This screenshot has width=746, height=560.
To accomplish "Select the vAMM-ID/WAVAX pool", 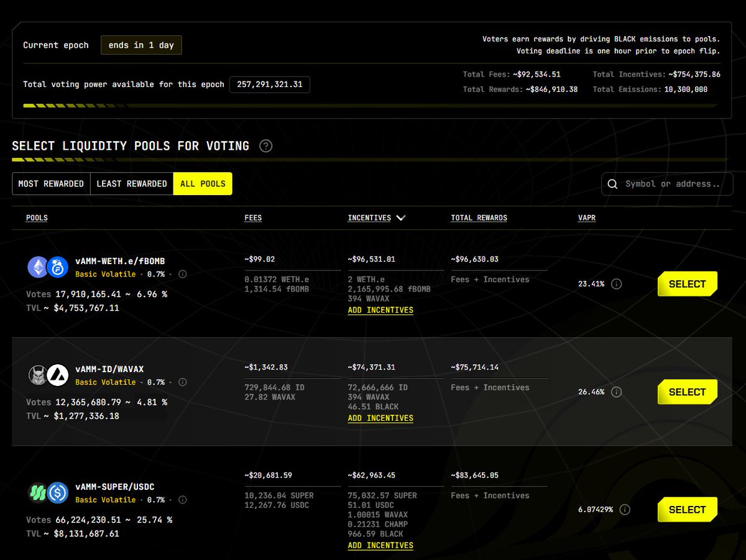I will (x=688, y=392).
